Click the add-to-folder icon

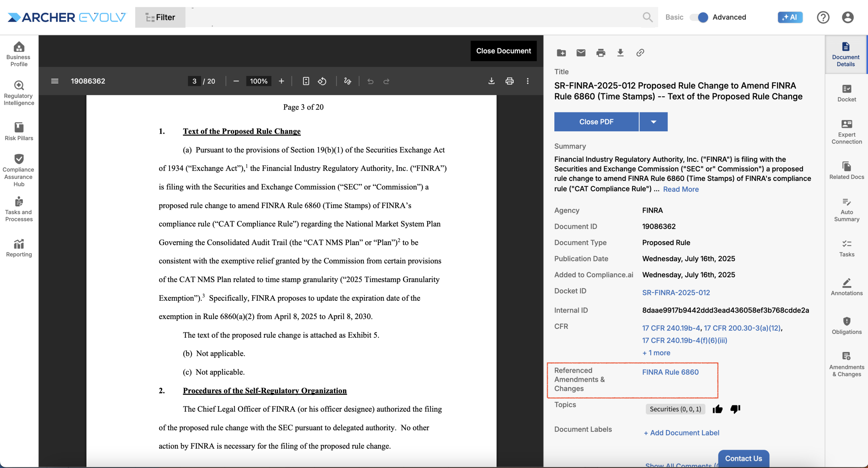(561, 53)
